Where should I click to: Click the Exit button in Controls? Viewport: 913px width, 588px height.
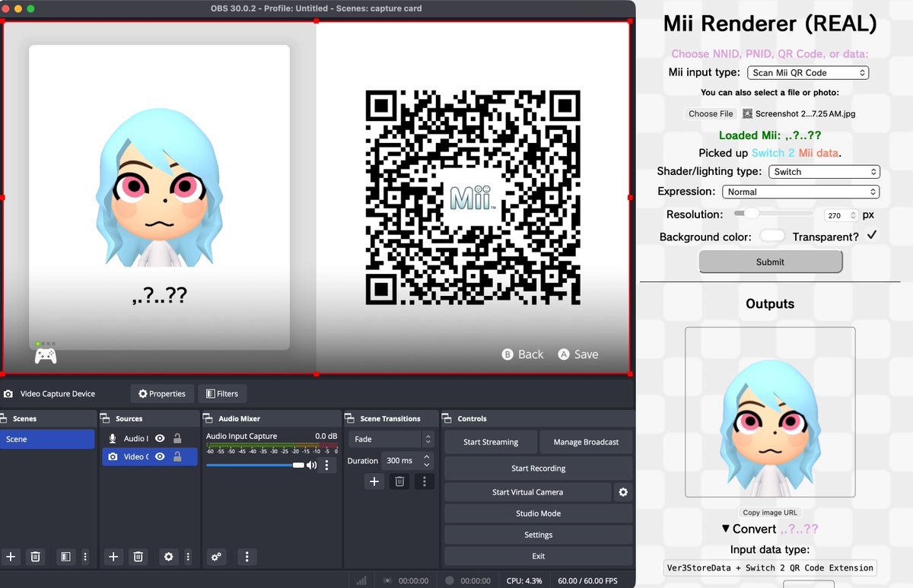[x=538, y=556]
